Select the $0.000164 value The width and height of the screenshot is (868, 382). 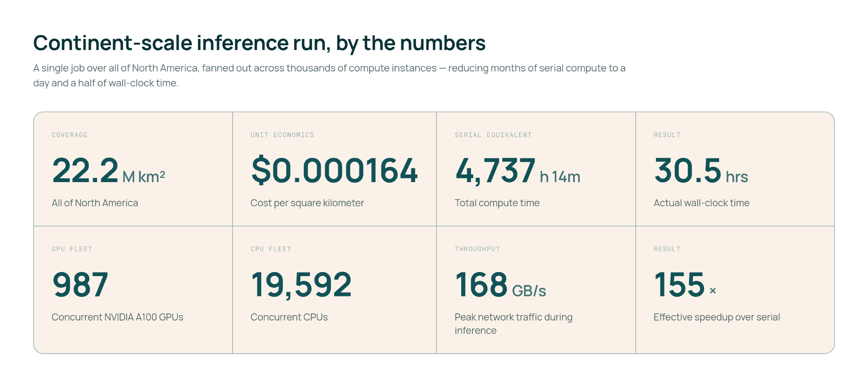(334, 170)
